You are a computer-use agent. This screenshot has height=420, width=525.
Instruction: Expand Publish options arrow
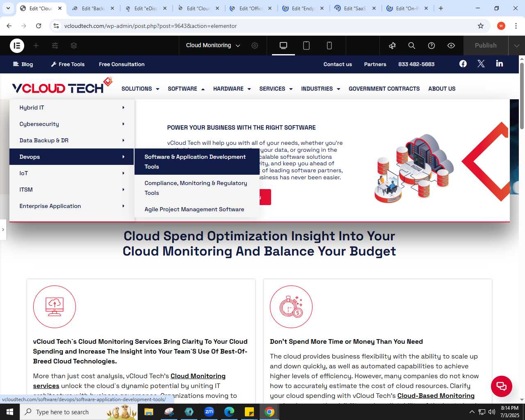click(x=517, y=46)
